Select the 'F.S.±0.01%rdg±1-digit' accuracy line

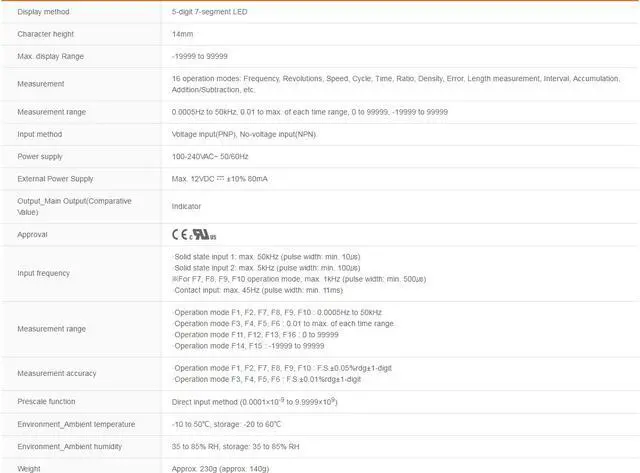[267, 380]
